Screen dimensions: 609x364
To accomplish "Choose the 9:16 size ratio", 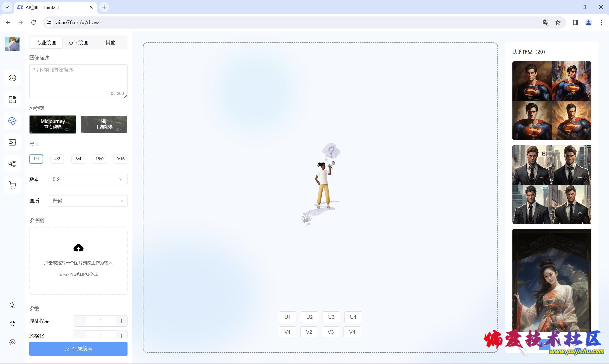I will tap(120, 159).
